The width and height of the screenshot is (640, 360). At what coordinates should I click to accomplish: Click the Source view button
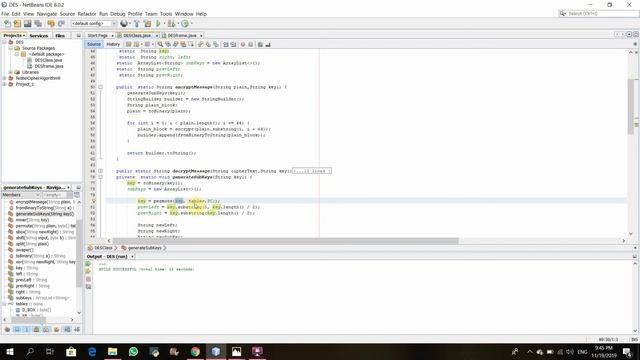[x=94, y=44]
